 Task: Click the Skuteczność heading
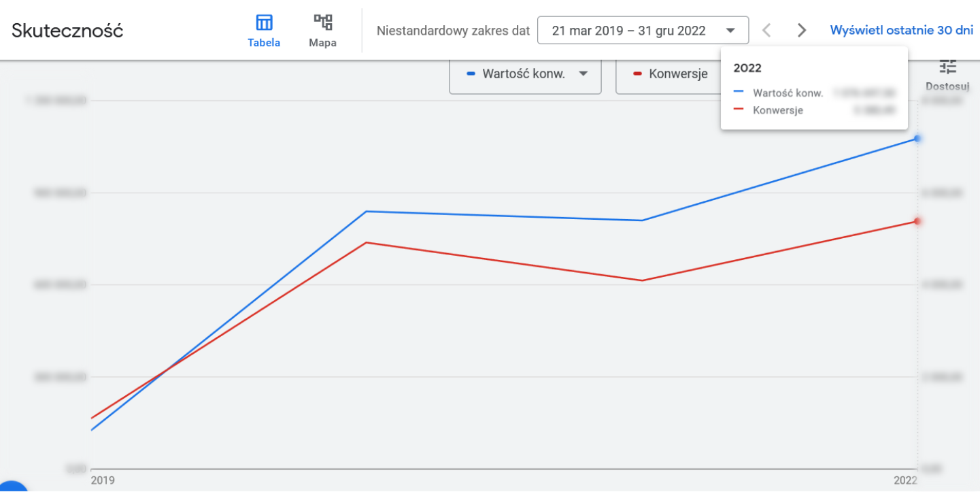67,31
